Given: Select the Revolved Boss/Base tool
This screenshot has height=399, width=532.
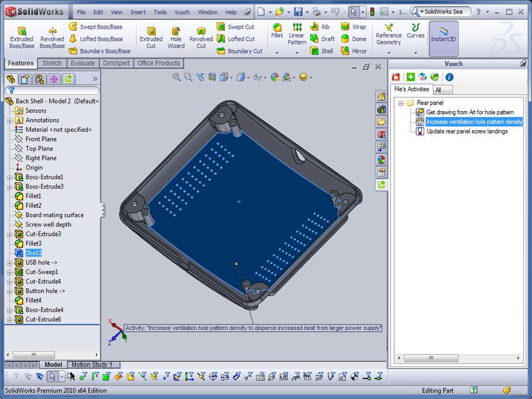Looking at the screenshot, I should [52, 38].
